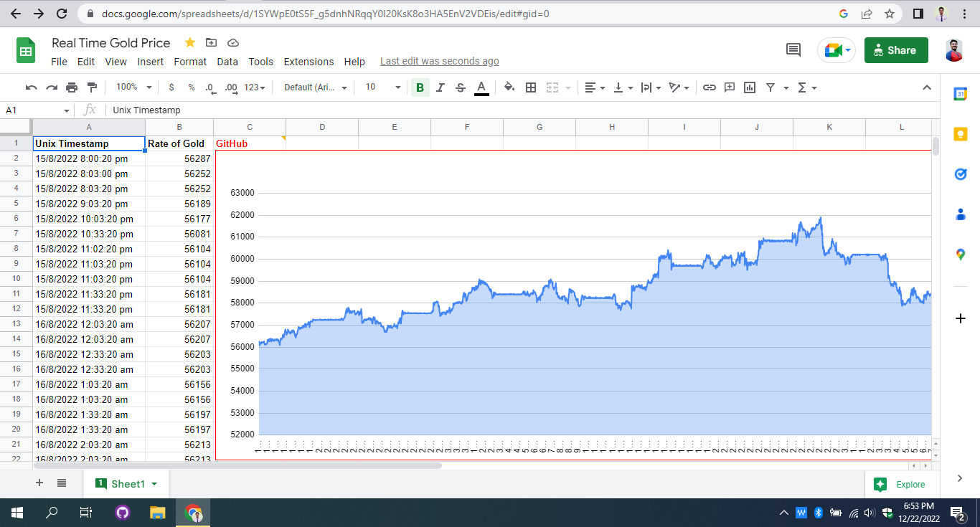The height and width of the screenshot is (527, 980).
Task: Open the Format menu
Action: 190,62
